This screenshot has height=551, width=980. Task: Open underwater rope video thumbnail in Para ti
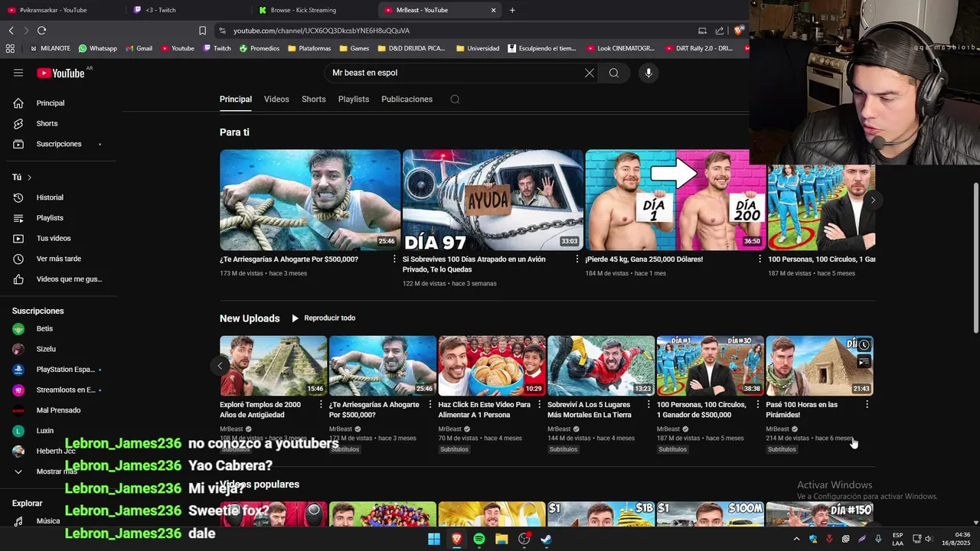click(310, 200)
